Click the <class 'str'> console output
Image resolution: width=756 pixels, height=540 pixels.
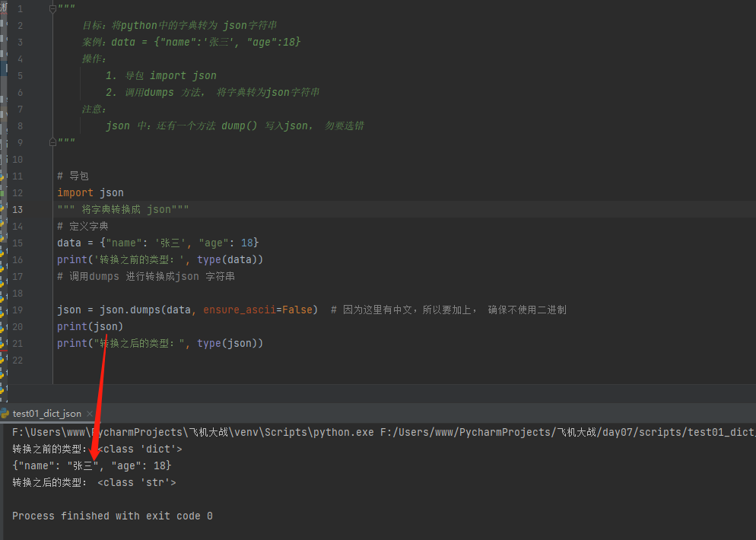pos(137,482)
